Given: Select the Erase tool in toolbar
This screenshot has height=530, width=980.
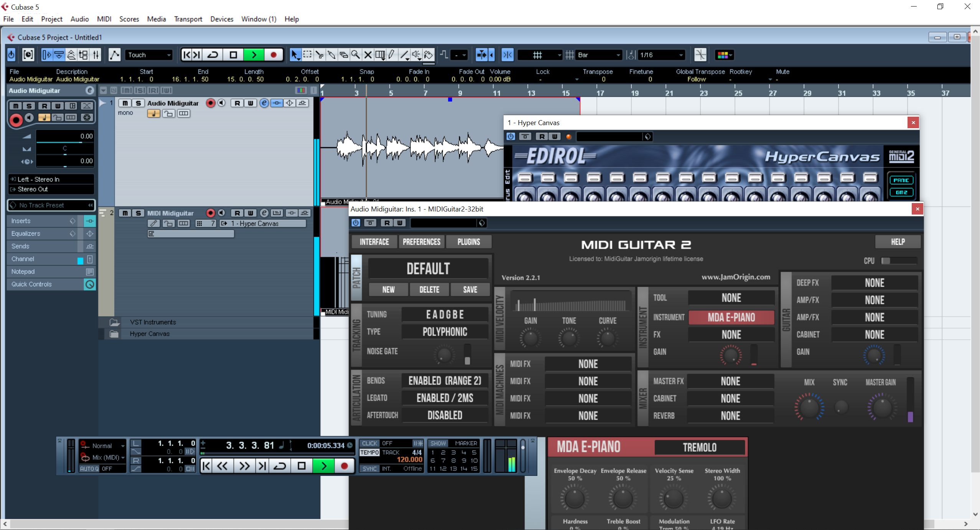Looking at the screenshot, I should [x=344, y=55].
